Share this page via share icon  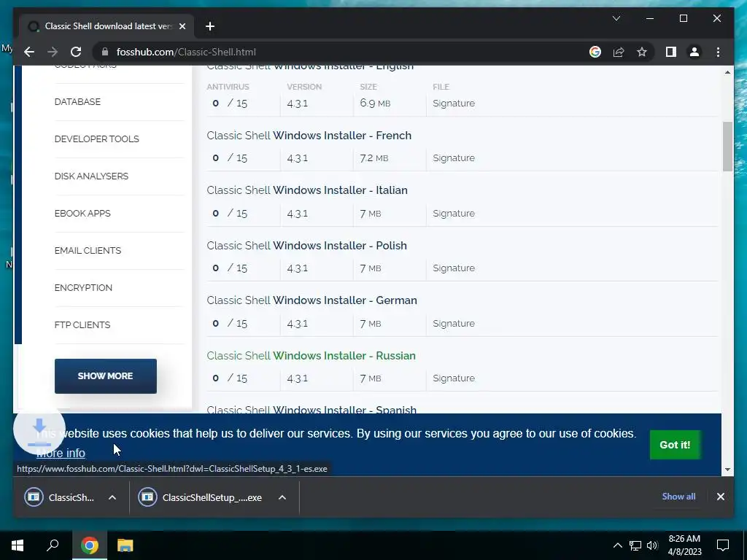[x=619, y=52]
